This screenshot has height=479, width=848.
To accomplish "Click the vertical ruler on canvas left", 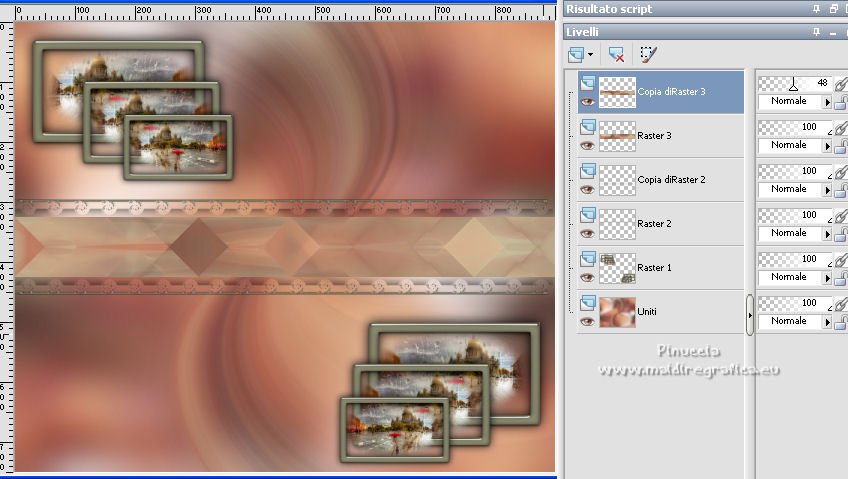I will (x=6, y=246).
